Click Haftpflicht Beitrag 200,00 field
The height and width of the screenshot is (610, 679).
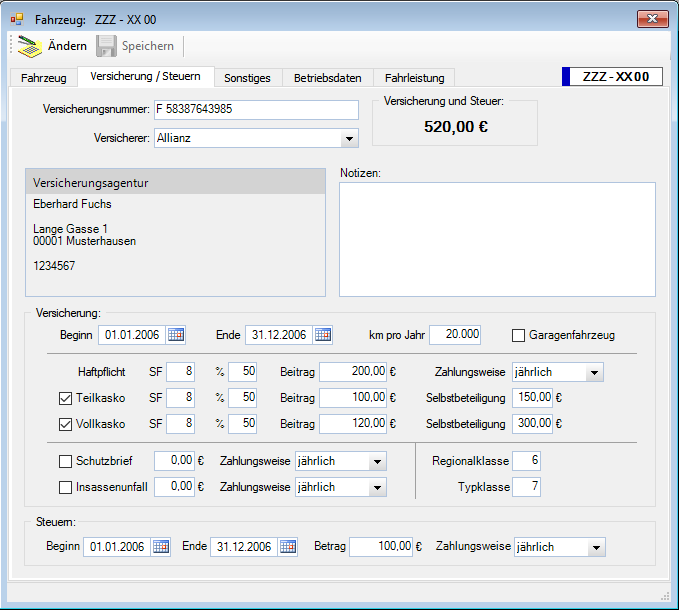tap(353, 372)
